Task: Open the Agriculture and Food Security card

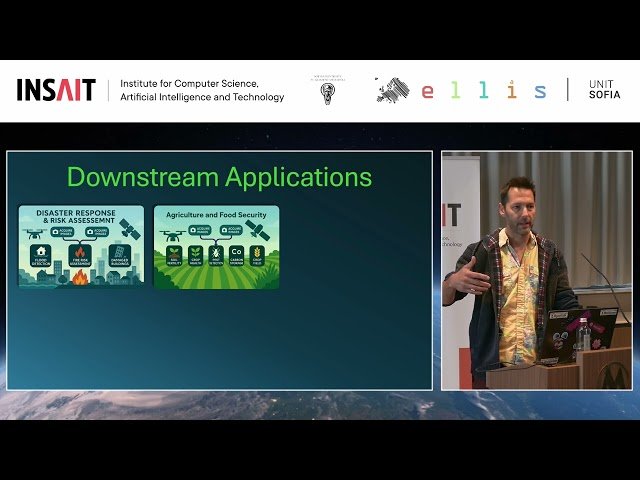Action: 216,247
